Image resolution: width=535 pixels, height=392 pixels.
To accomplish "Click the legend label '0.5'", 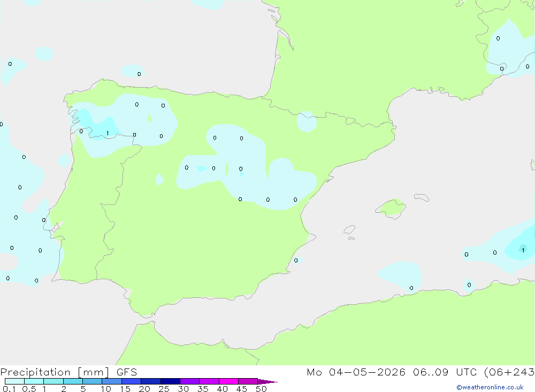I will coord(29,389).
